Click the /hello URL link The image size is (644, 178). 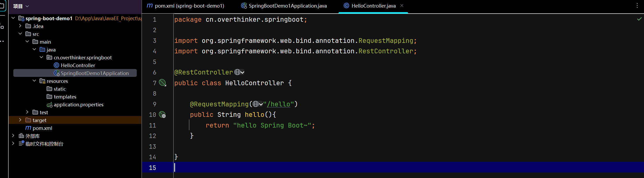(279, 104)
